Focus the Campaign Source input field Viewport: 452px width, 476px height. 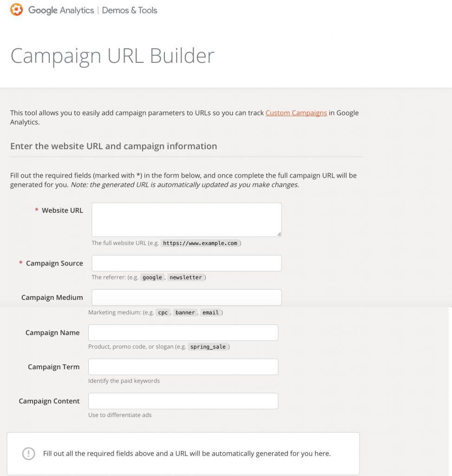[187, 263]
